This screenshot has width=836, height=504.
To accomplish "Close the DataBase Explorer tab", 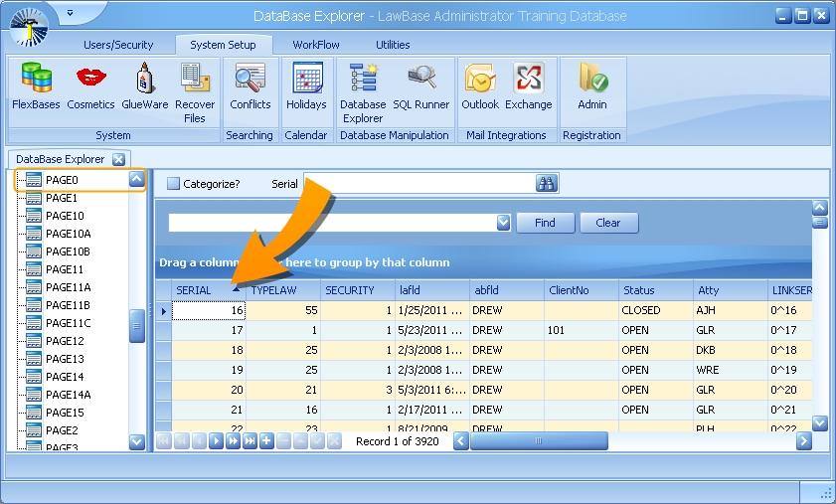I will coord(118,159).
